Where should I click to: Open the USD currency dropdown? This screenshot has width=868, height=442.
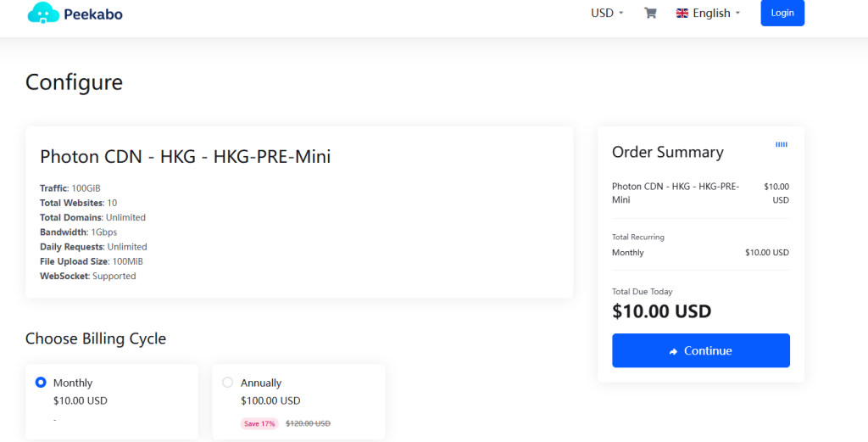click(x=607, y=13)
